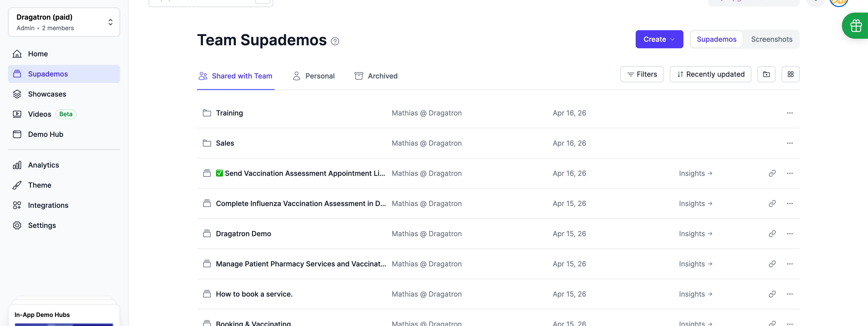Switch to the Archived tab

point(376,76)
